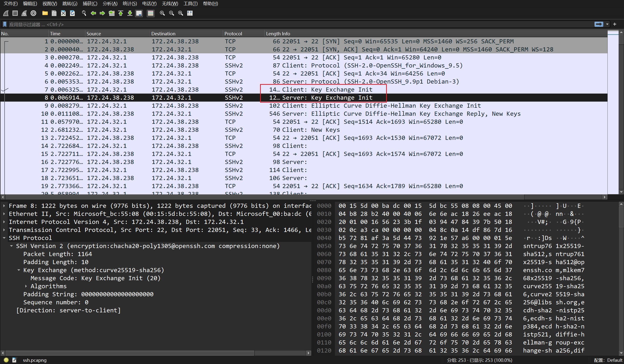Expand the Transmission Control Protocol node
The width and height of the screenshot is (624, 364).
4,230
